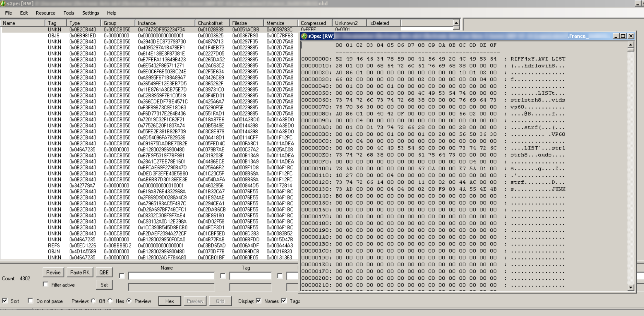Enable the Do not parse checkbox
Image resolution: width=644 pixels, height=316 pixels.
(30, 301)
